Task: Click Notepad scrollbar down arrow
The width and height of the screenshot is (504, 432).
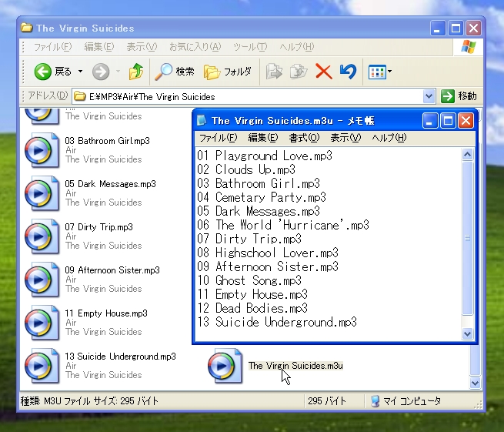Action: [x=467, y=334]
